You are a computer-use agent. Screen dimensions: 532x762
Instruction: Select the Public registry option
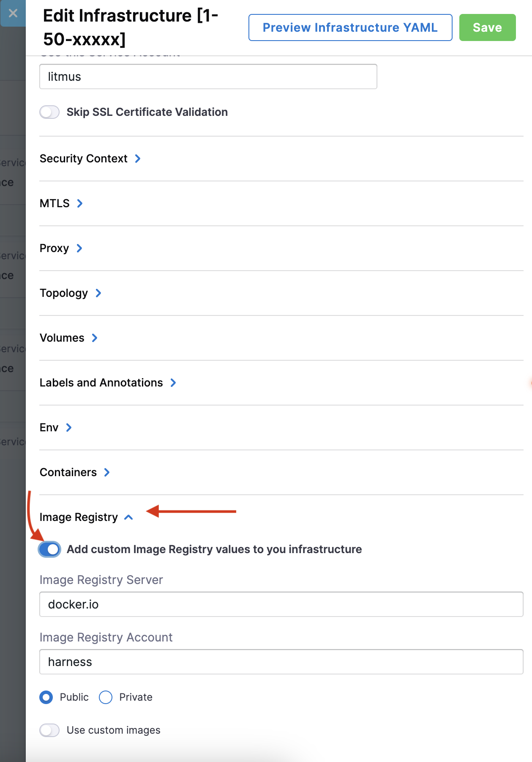coord(46,697)
